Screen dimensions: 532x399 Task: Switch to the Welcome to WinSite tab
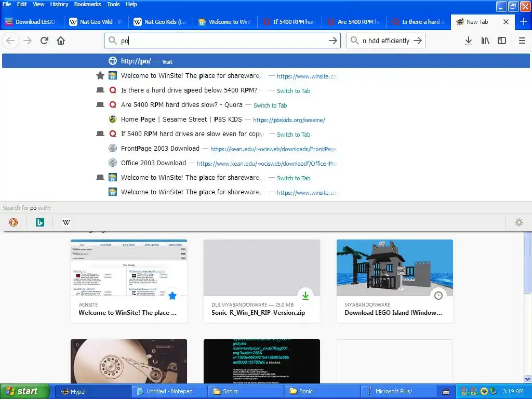click(225, 22)
